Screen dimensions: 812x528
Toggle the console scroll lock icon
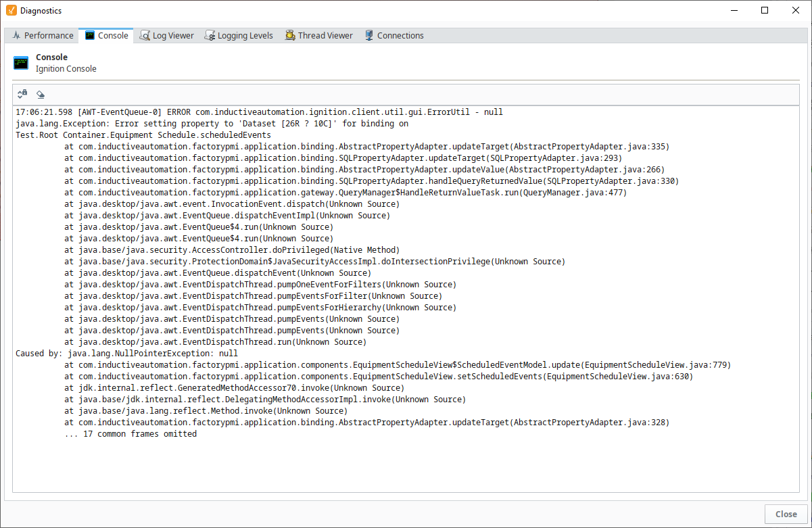(22, 94)
